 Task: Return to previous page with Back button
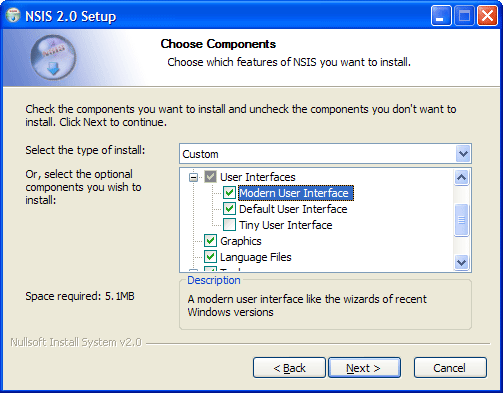click(289, 368)
